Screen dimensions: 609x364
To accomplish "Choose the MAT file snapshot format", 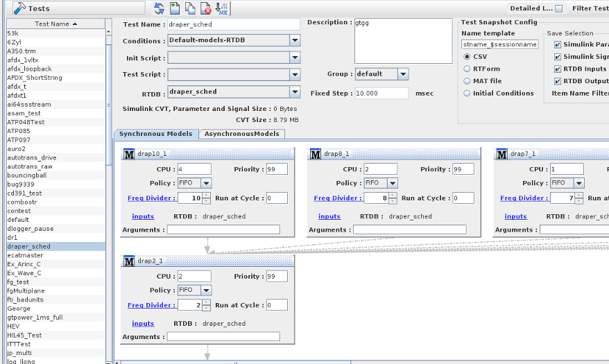I will (467, 81).
